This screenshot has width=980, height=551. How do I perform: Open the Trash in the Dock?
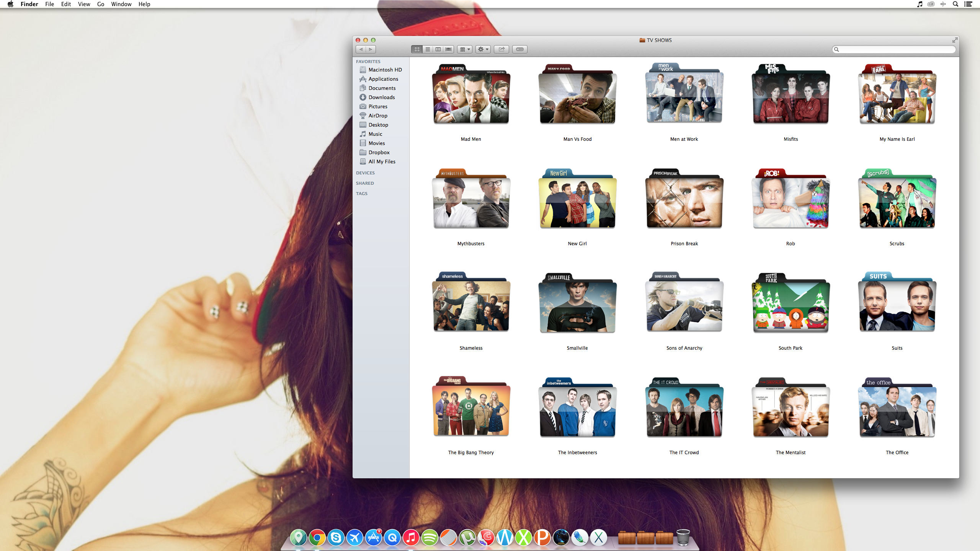(683, 537)
